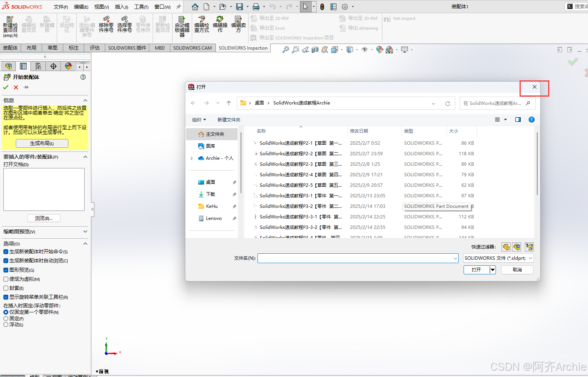Click the Save icon in top toolbar
The height and width of the screenshot is (377, 588).
pos(239,7)
